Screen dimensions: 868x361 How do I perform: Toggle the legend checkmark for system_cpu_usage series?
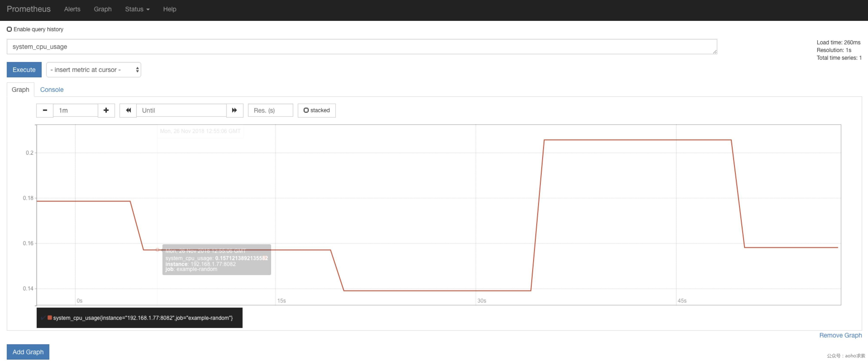[43, 318]
